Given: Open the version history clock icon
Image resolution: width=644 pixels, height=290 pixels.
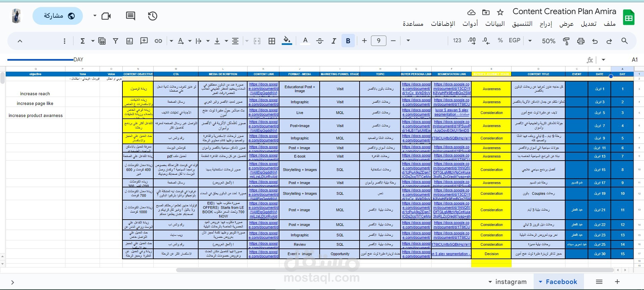Looking at the screenshot, I should (x=153, y=16).
